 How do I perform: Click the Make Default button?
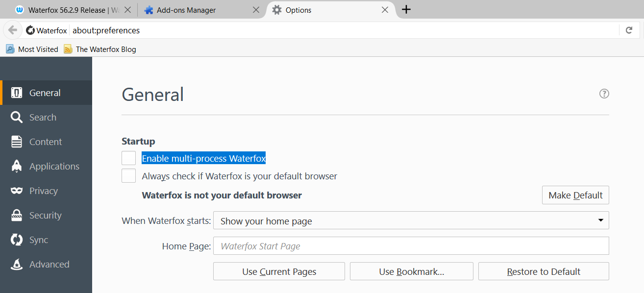coord(575,195)
